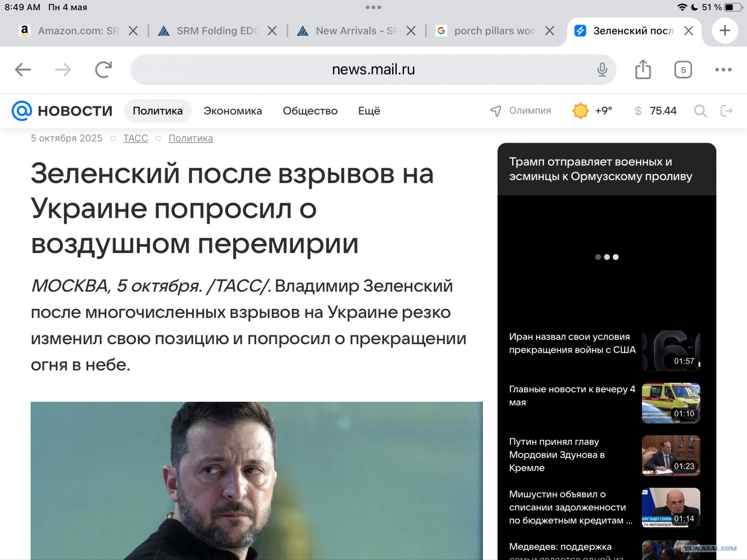Close the porch pillars Google tab
This screenshot has height=560, width=747.
click(550, 31)
